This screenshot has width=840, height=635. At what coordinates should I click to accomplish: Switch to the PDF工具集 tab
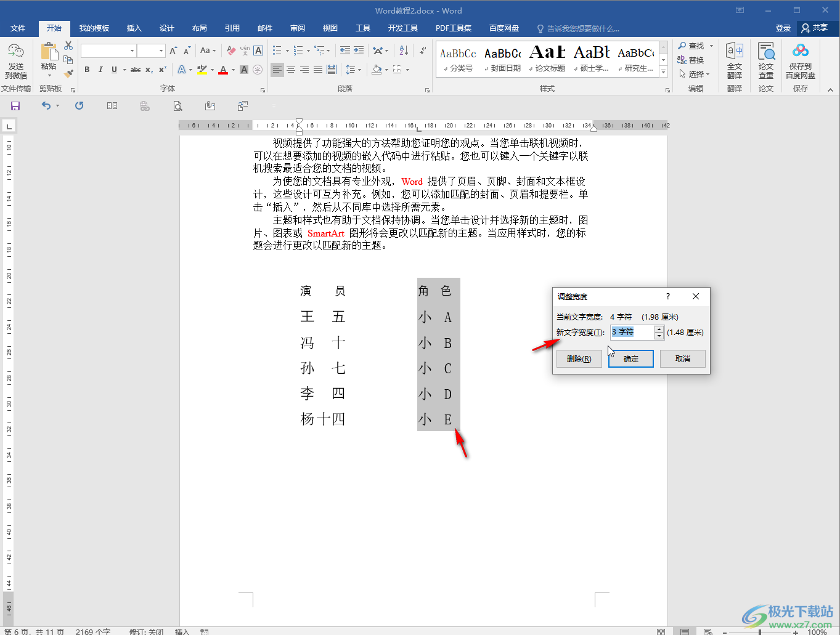454,28
